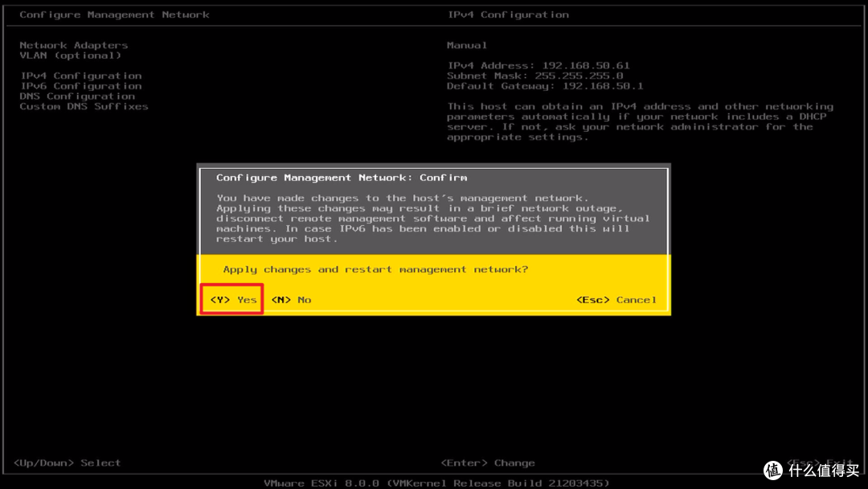The width and height of the screenshot is (868, 489).
Task: Click the IPv4 Address 192.168.50.61 line
Action: 538,66
